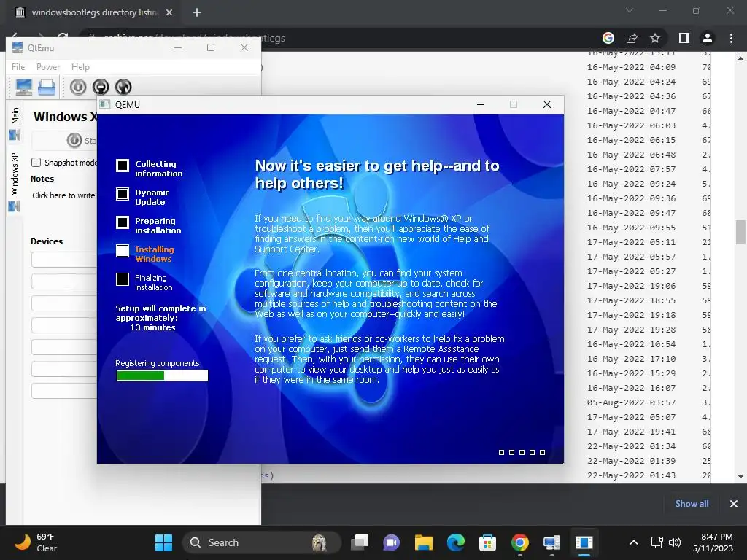The height and width of the screenshot is (560, 747).
Task: Open the volume control in the tray
Action: [675, 542]
